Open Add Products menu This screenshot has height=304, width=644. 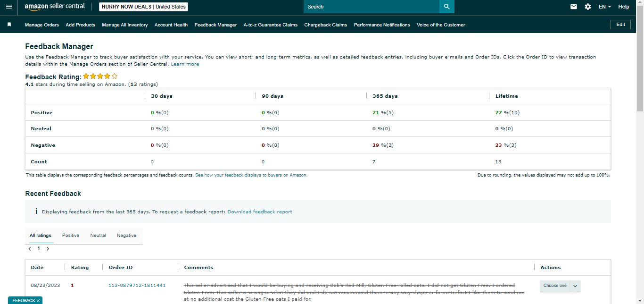pos(81,25)
